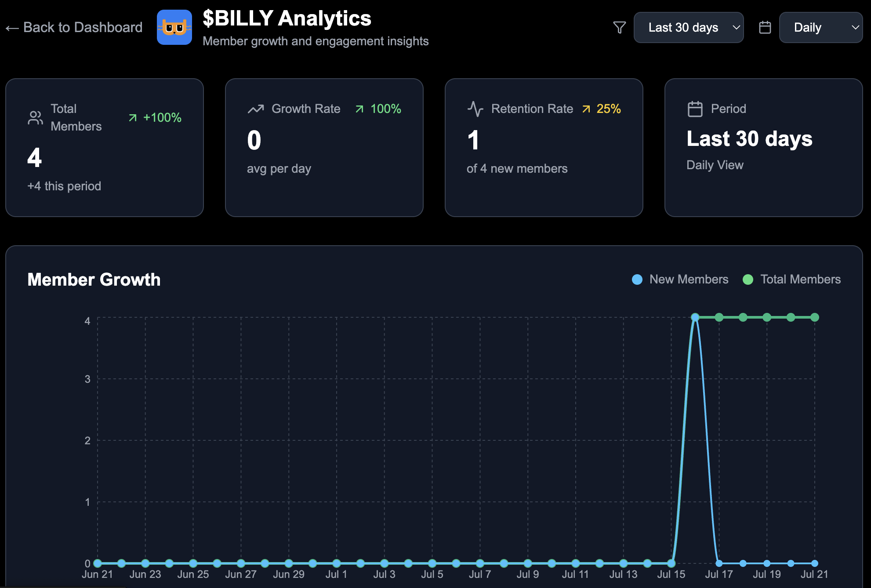
Task: Hide the blue New Members line via legend
Action: click(x=638, y=279)
